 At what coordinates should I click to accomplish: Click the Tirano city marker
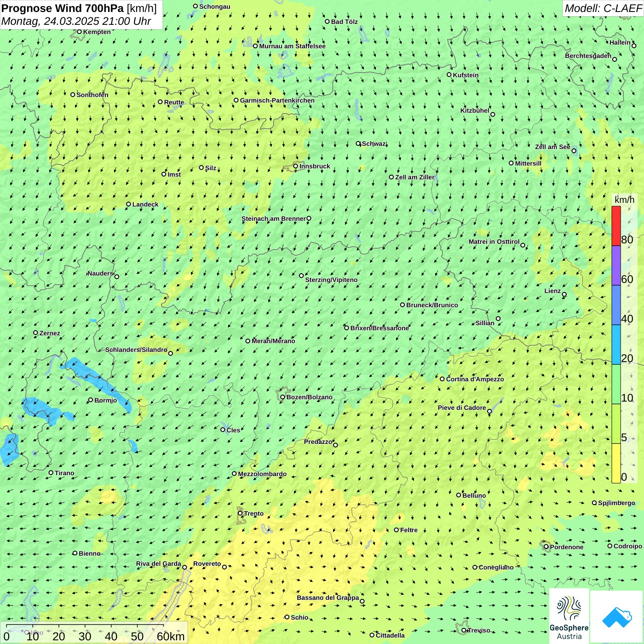tap(51, 472)
